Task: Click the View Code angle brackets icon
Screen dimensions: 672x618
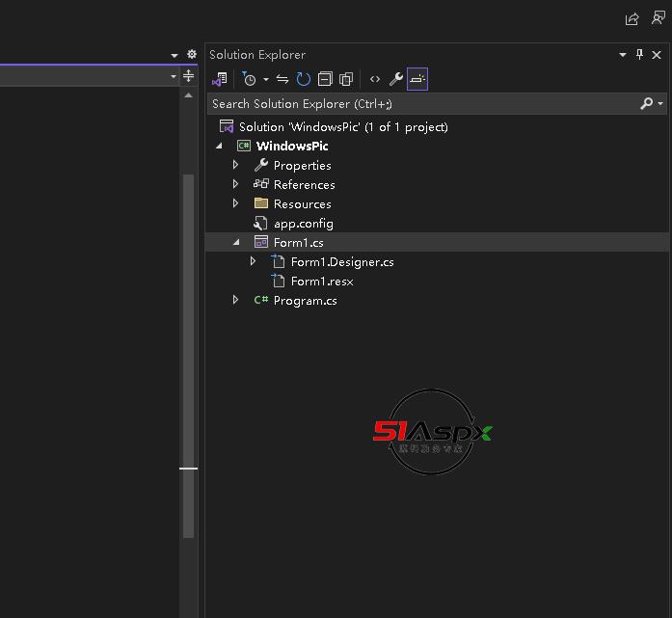Action: tap(375, 79)
